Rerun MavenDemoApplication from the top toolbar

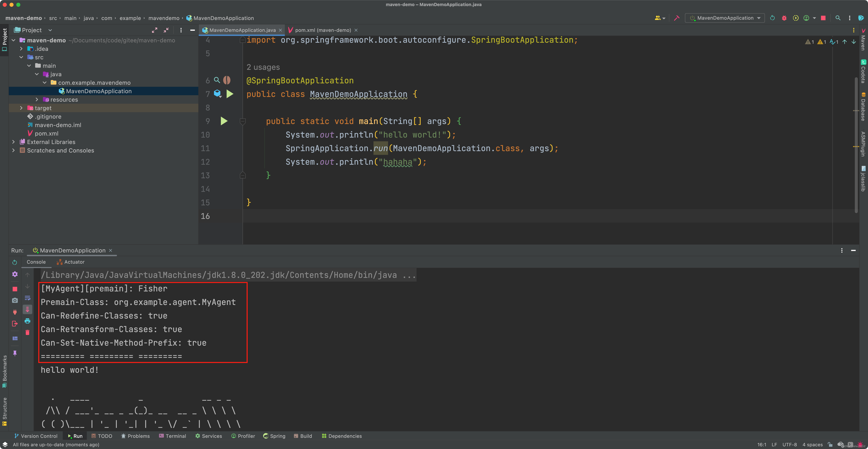click(772, 18)
